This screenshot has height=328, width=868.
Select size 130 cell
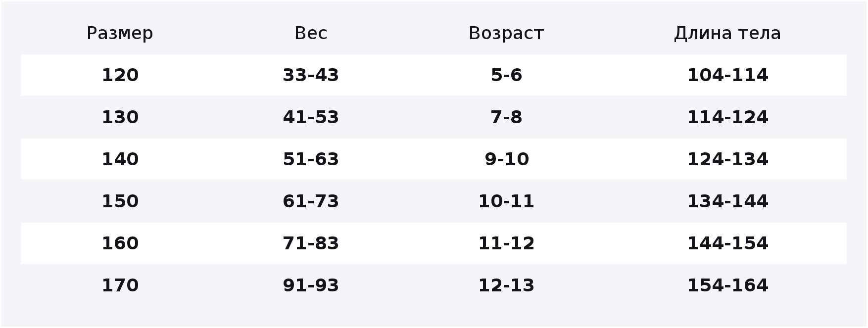pos(120,117)
